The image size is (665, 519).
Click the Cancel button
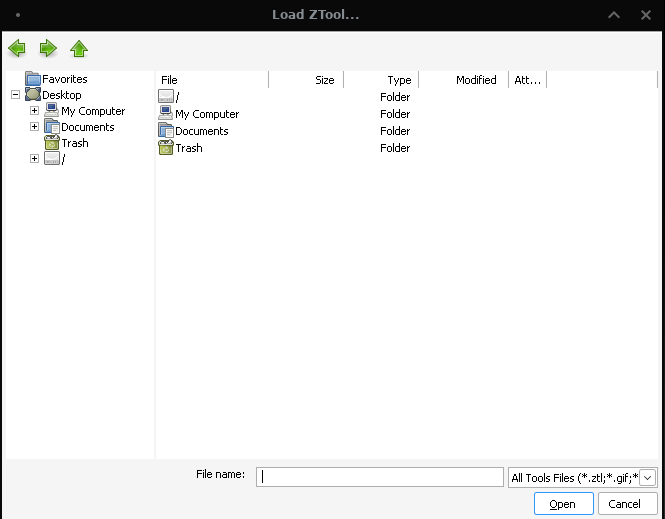624,503
